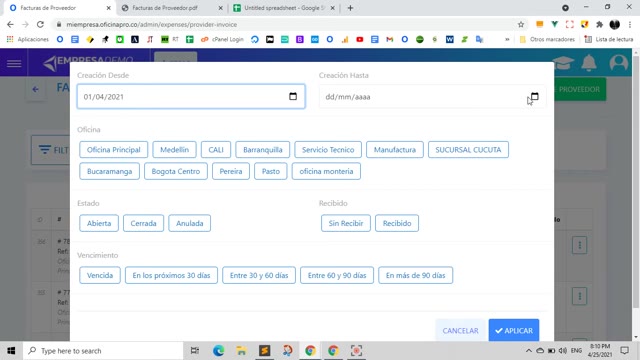This screenshot has height=360, width=640.
Task: Open calendar picker in Creación Desde field
Action: click(x=293, y=96)
